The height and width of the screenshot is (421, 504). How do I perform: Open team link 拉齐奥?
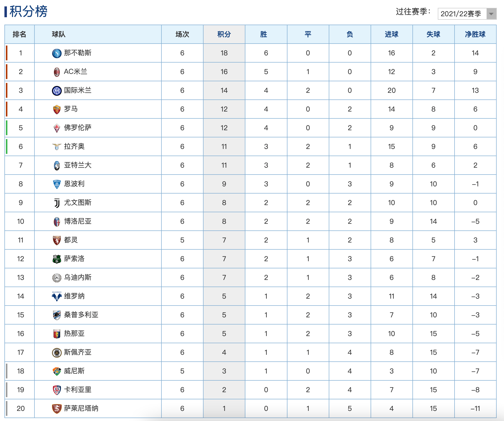pyautogui.click(x=74, y=146)
